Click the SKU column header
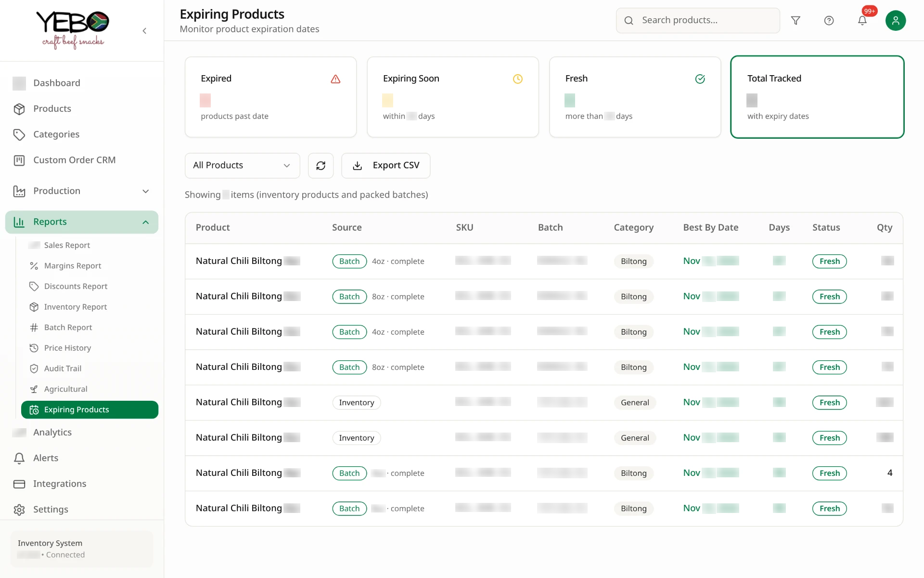This screenshot has width=924, height=578. pyautogui.click(x=464, y=227)
